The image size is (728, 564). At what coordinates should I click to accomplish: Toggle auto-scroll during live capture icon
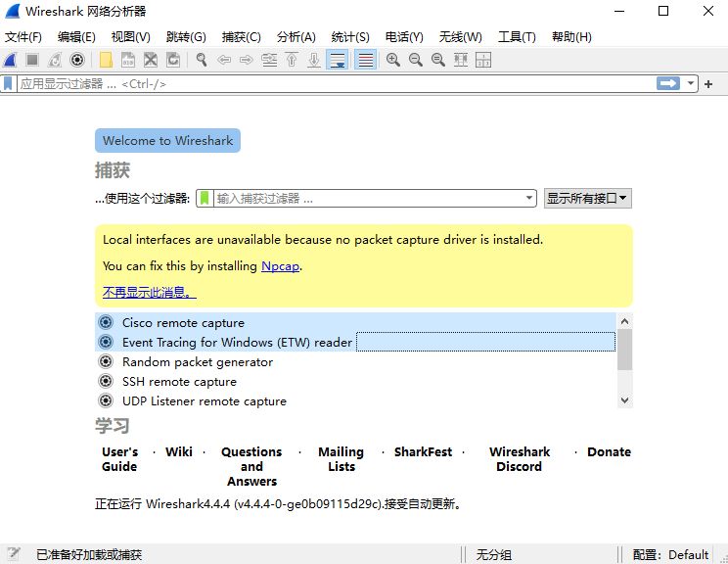(338, 60)
